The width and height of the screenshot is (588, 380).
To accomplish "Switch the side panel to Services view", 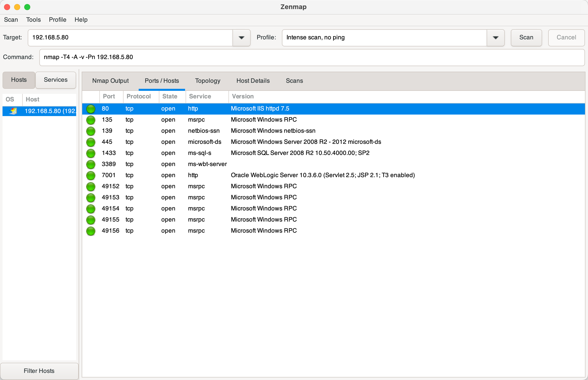I will [x=55, y=80].
